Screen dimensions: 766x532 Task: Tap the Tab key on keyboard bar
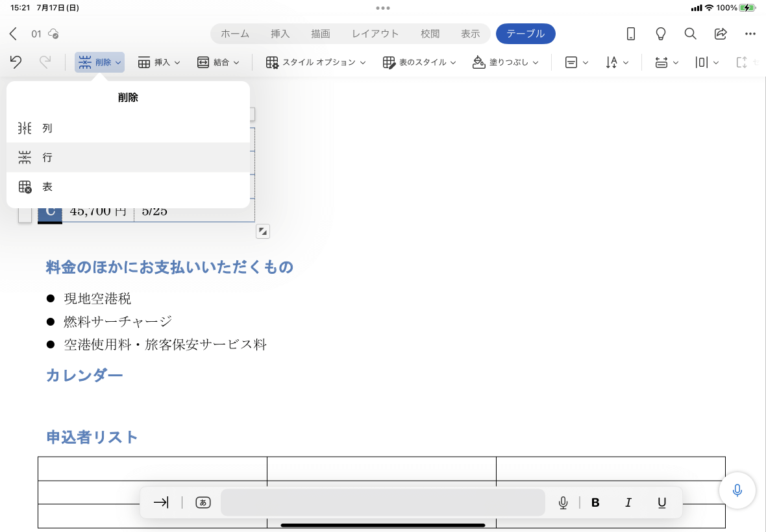coord(161,502)
